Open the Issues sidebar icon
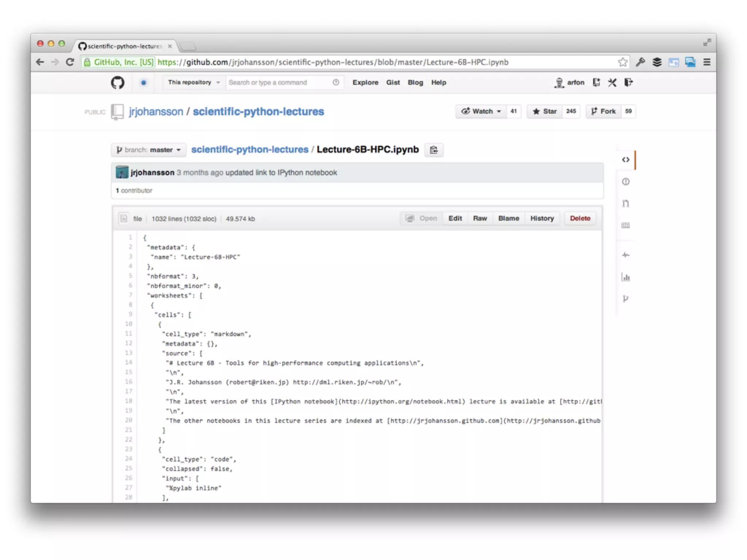 click(x=626, y=182)
